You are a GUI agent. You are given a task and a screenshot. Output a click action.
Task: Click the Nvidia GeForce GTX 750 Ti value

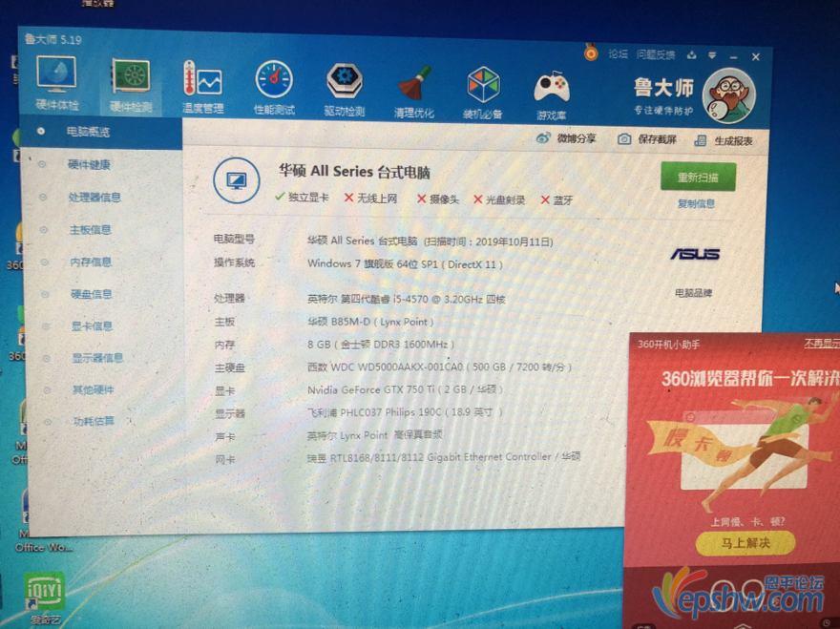(405, 390)
